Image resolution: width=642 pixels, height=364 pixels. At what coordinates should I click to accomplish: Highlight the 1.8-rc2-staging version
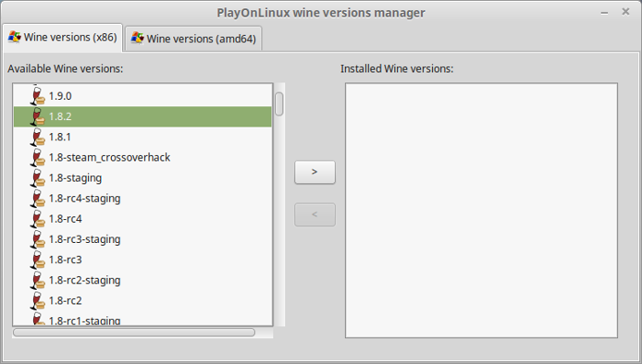142,280
